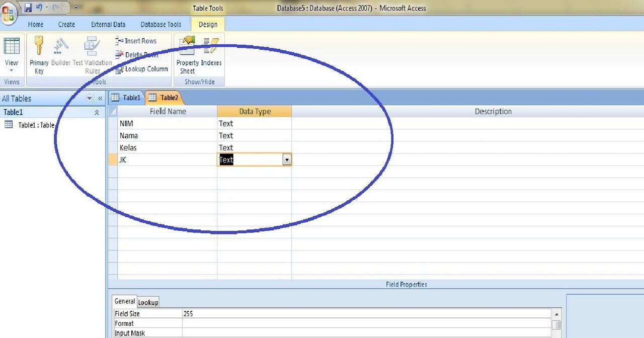Screen dimensions: 644x338
Task: Select Table1 : Table in navigation pane
Action: tap(29, 125)
